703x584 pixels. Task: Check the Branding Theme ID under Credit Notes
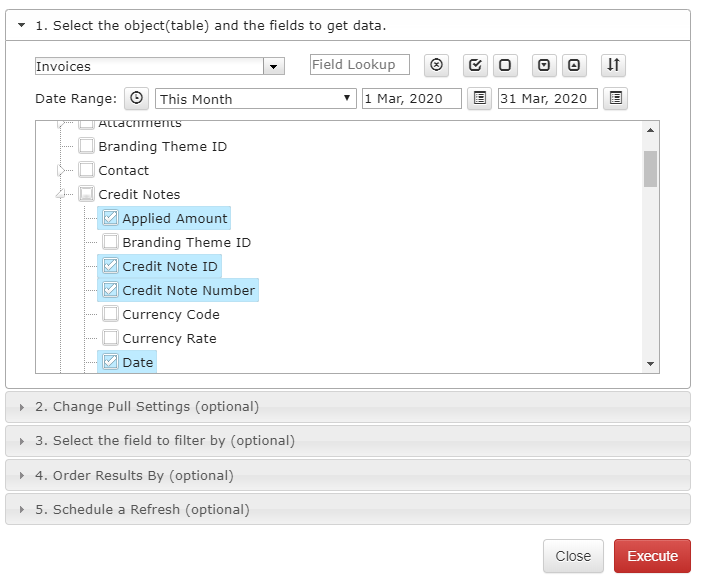(x=110, y=242)
